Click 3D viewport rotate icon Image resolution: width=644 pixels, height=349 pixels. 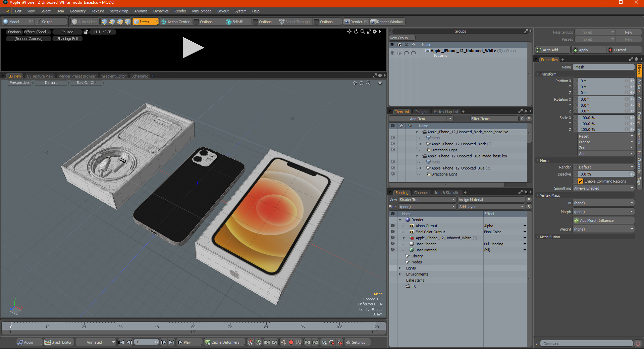361,83
